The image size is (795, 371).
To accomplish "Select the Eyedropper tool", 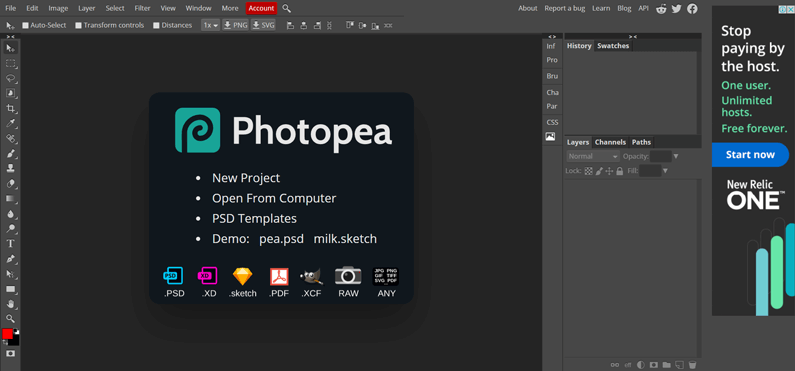I will point(10,123).
